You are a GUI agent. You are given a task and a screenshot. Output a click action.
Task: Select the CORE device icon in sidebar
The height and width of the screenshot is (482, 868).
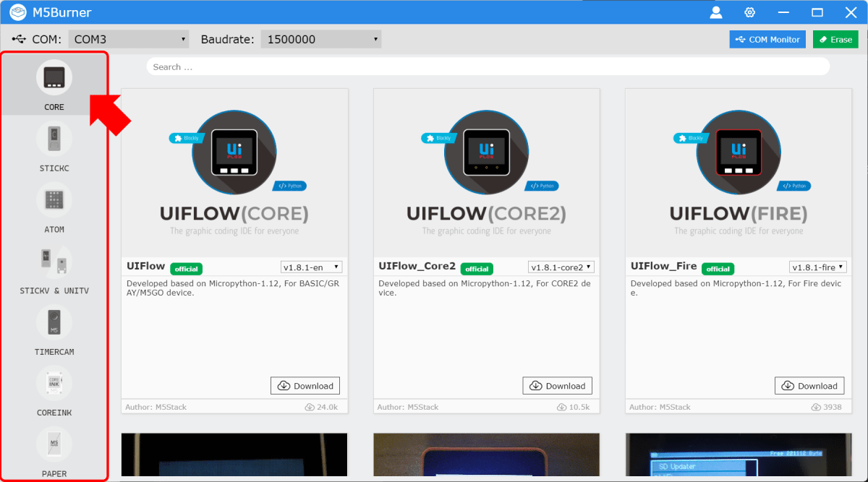coord(54,77)
